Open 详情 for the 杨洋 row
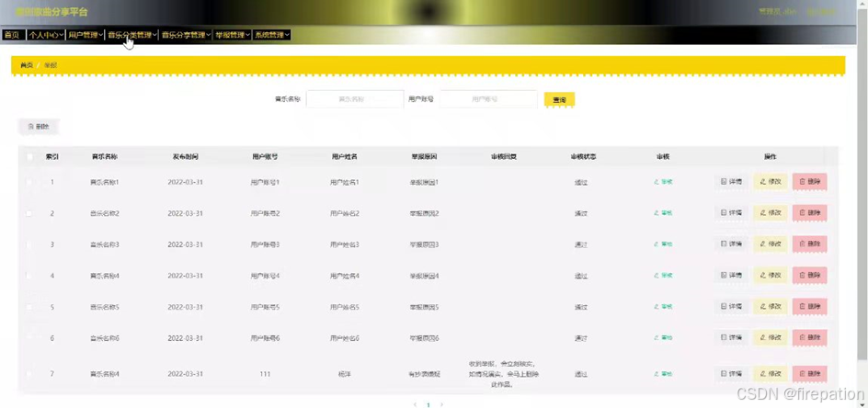 click(731, 374)
